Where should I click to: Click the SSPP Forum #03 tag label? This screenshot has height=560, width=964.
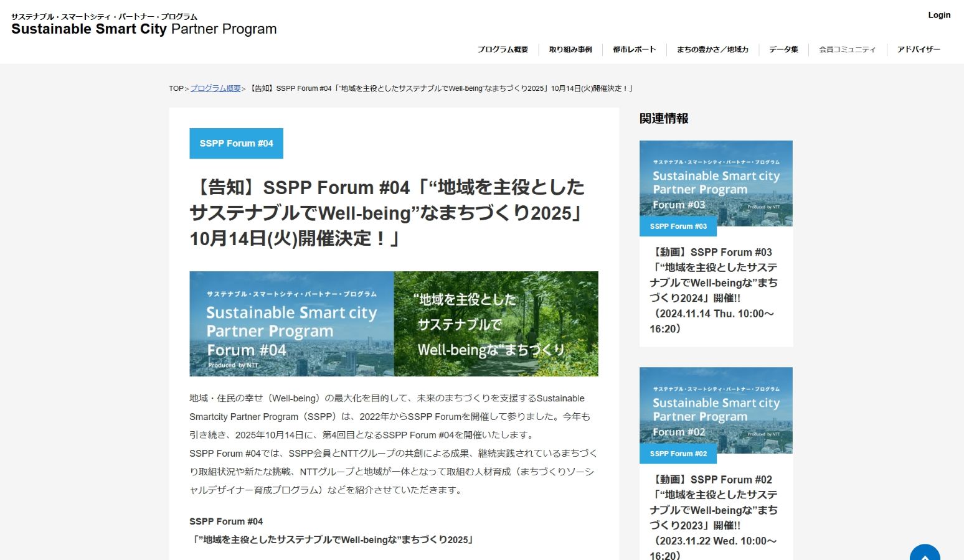click(678, 226)
